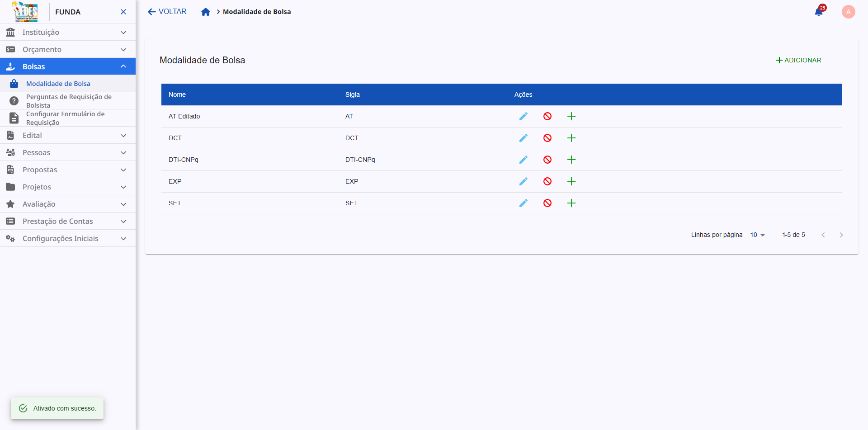This screenshot has height=430, width=868.
Task: Click the green plus icon for DTI-CNPq
Action: (x=571, y=160)
